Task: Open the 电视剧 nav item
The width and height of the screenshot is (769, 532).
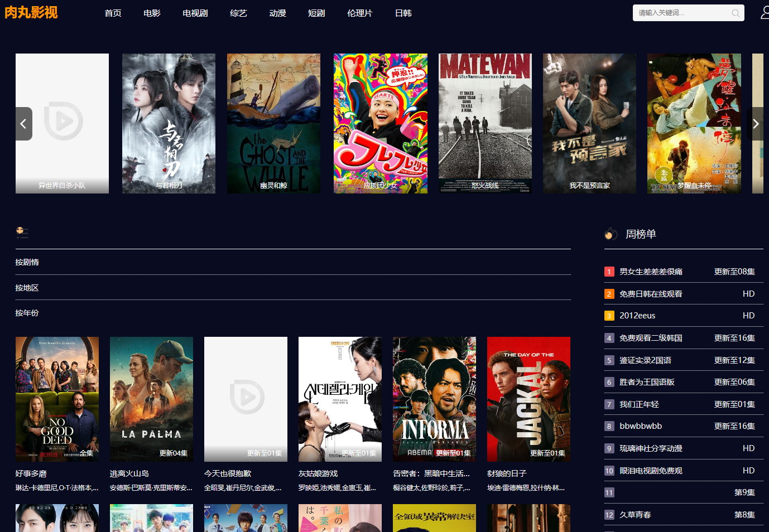Action: 195,13
